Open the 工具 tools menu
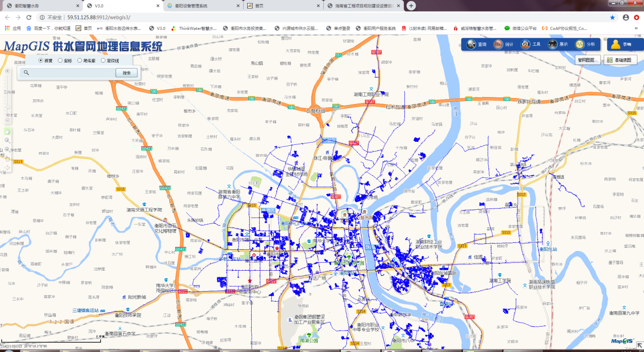The width and height of the screenshot is (644, 352). (x=531, y=44)
